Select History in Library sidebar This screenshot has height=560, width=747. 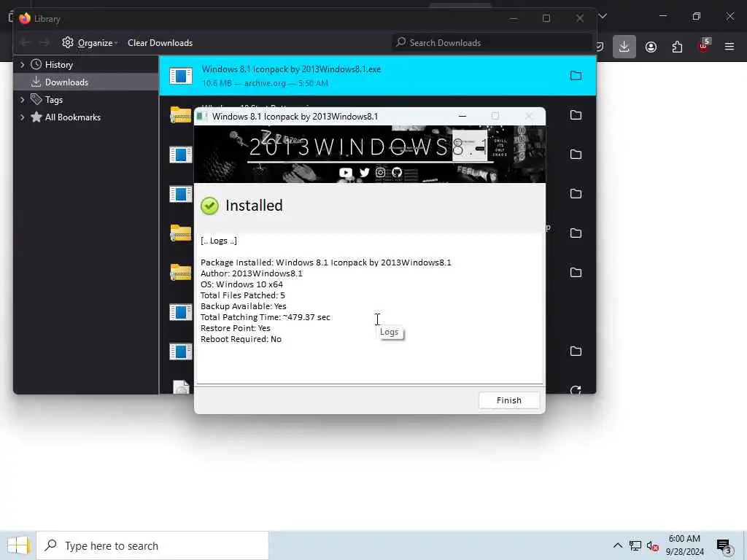coord(58,64)
